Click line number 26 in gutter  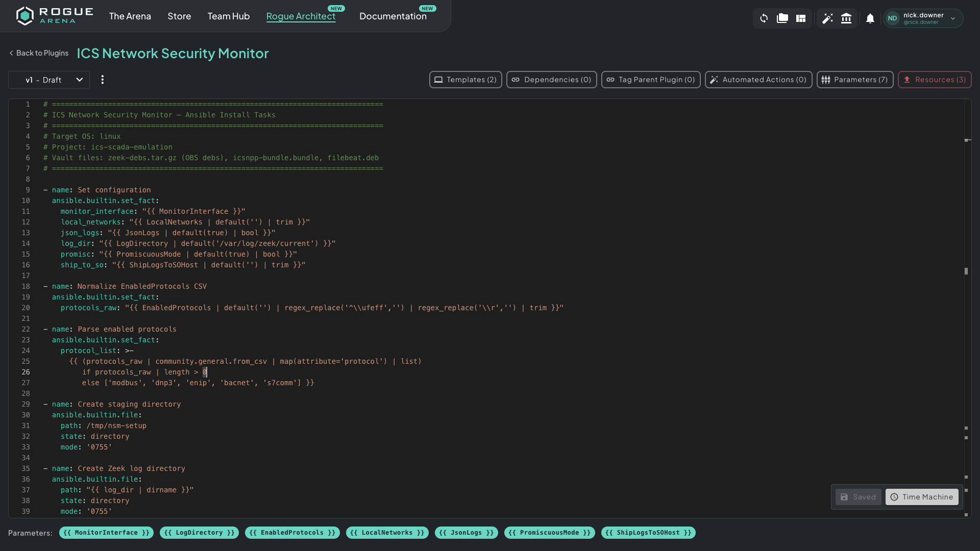[26, 372]
